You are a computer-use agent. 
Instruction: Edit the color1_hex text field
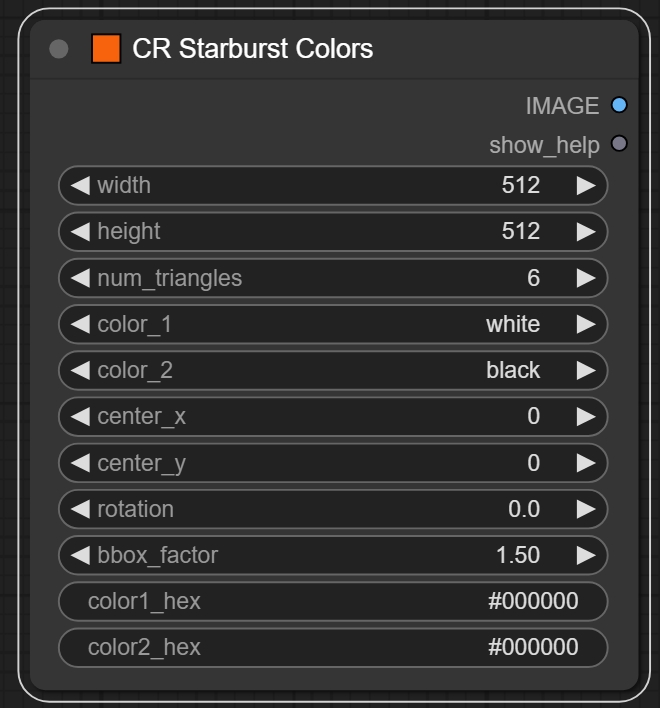tap(333, 601)
